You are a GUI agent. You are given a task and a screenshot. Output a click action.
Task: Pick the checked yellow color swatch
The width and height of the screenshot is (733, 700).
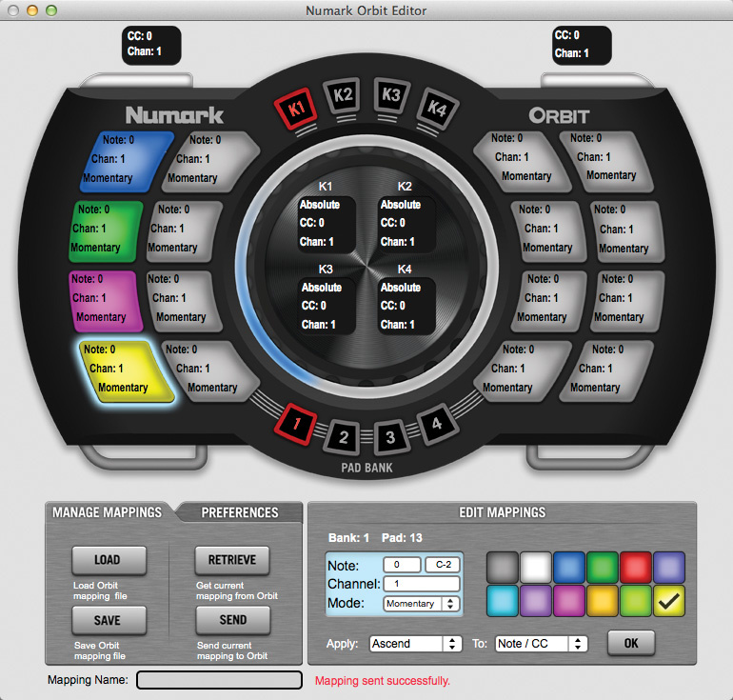coord(669,601)
